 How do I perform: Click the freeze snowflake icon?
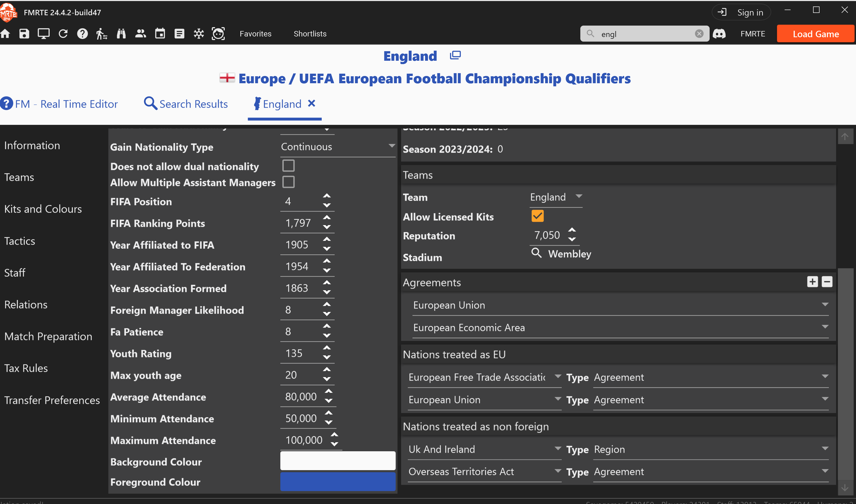199,34
